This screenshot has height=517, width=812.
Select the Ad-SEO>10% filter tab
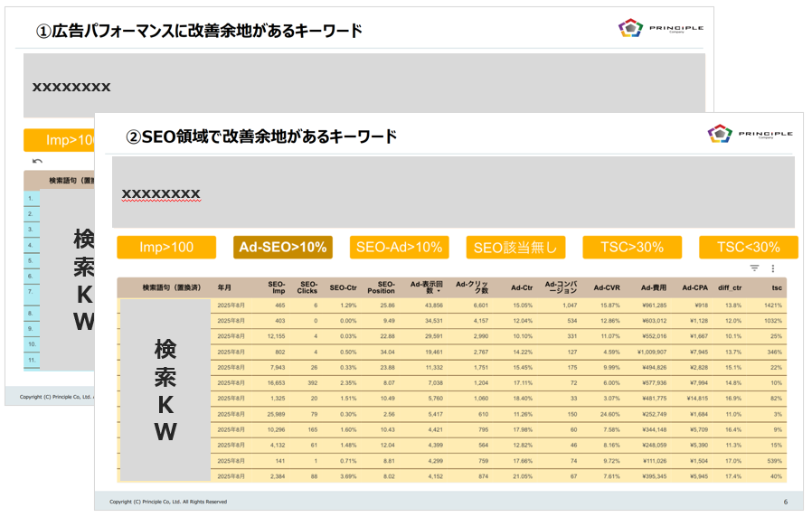pyautogui.click(x=283, y=248)
